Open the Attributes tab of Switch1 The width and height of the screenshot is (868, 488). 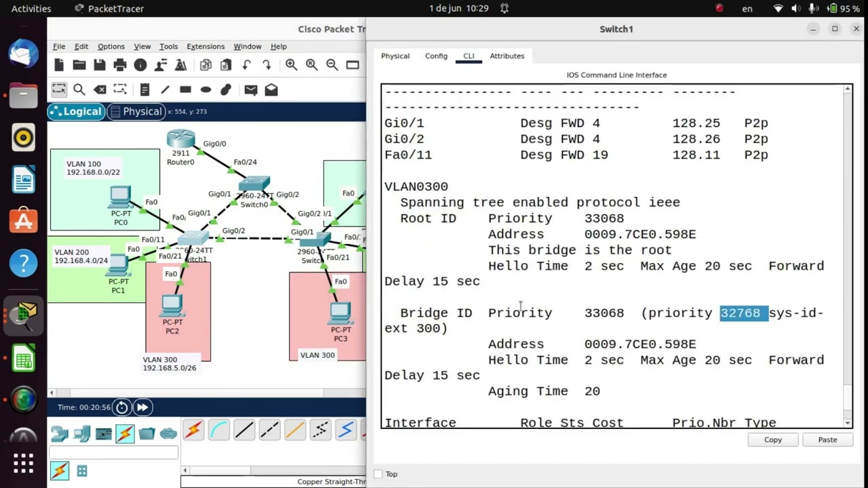coord(507,56)
